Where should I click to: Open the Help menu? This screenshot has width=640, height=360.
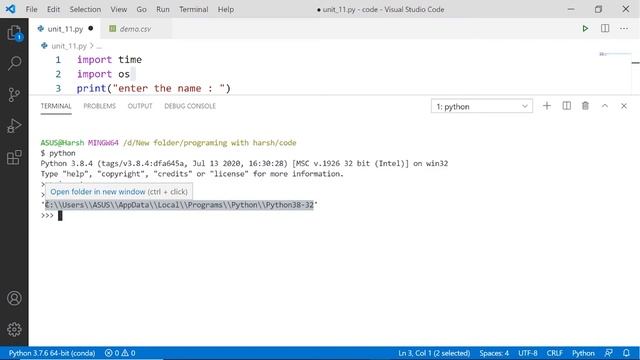point(225,9)
